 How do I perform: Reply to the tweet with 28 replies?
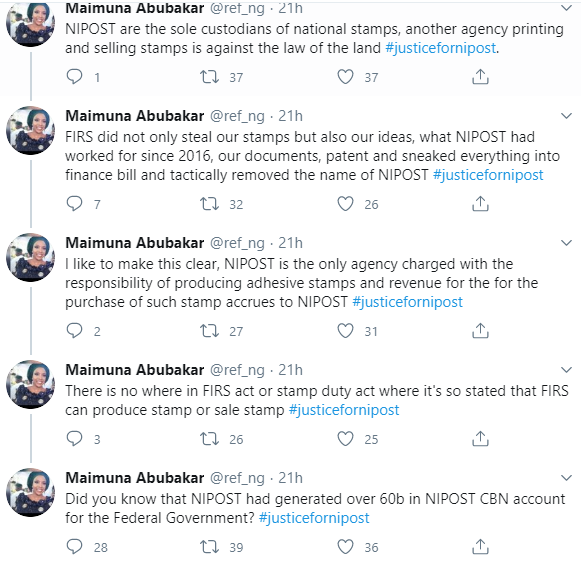click(74, 547)
